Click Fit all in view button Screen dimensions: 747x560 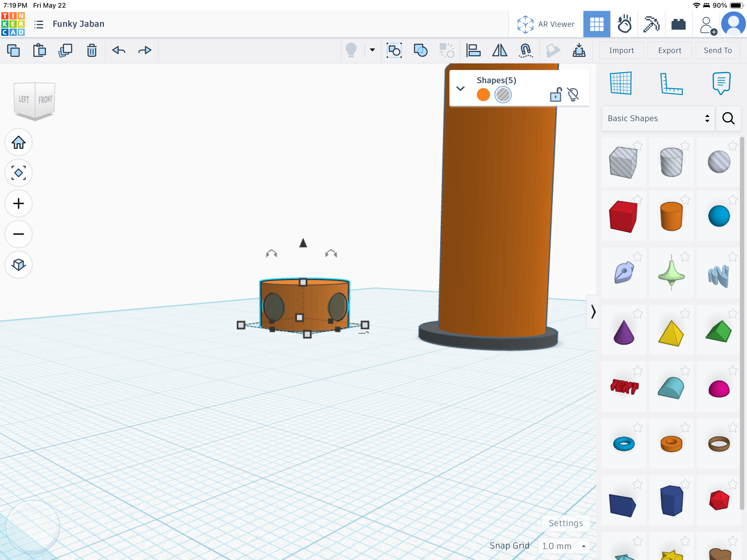[x=19, y=173]
